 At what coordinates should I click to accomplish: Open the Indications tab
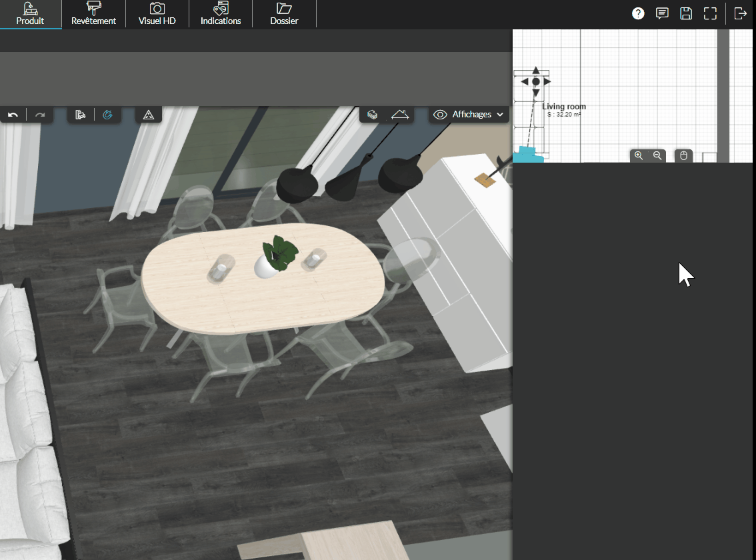click(x=221, y=14)
